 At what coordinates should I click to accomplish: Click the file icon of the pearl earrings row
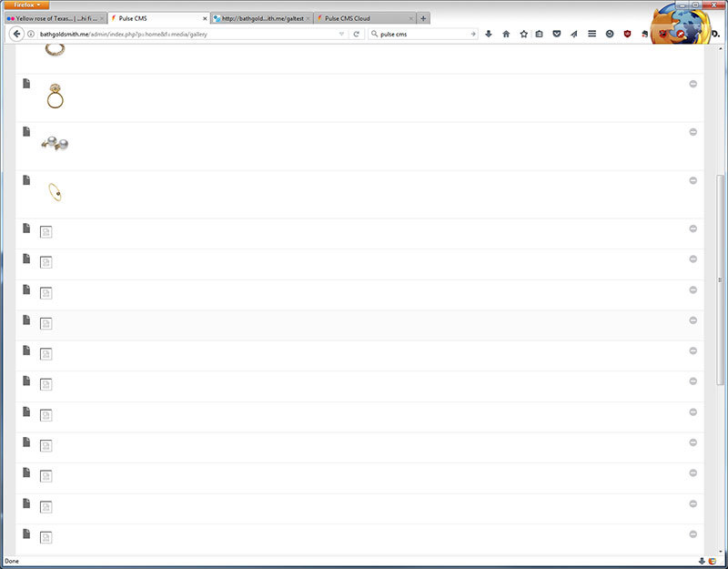coord(26,132)
